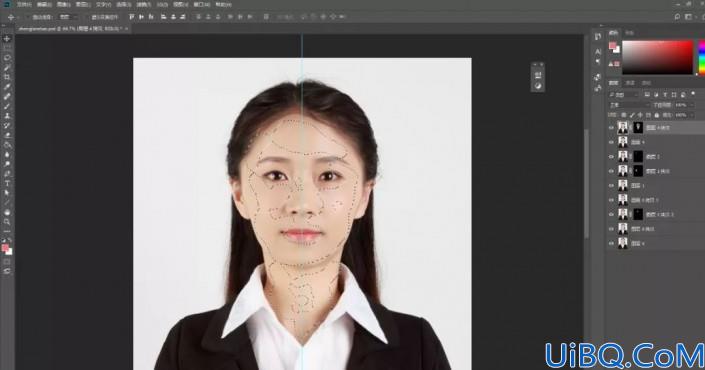
Task: Open the collapsed Character panel icon
Action: pos(598,52)
